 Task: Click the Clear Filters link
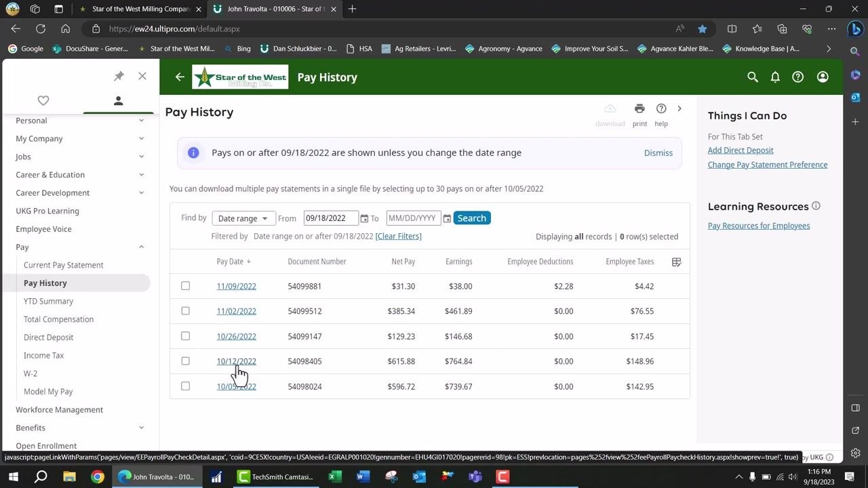click(398, 236)
